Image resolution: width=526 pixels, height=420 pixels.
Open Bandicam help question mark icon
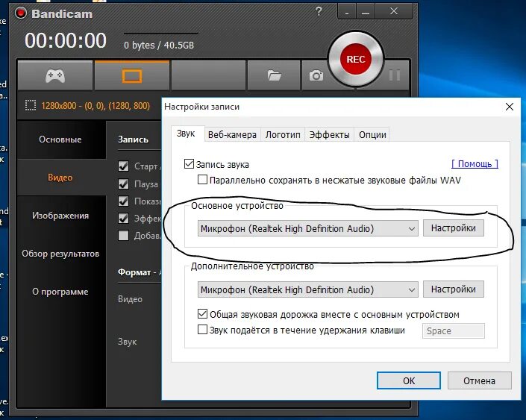(319, 12)
